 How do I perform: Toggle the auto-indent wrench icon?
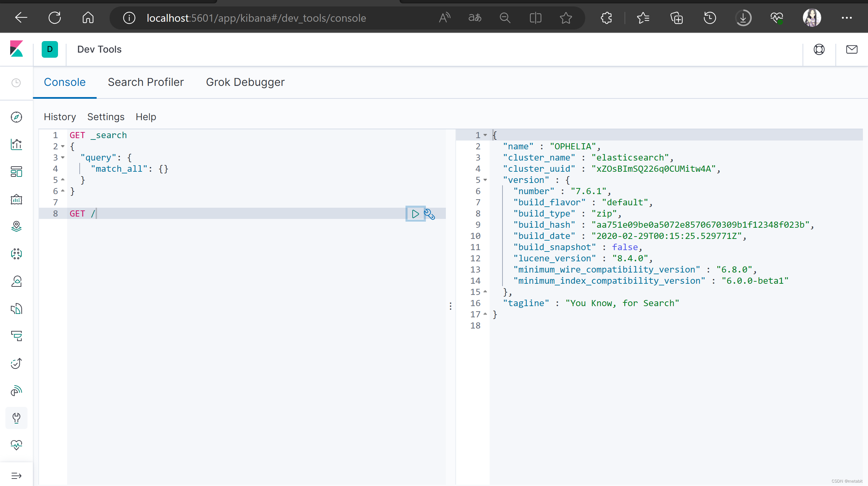pos(429,214)
